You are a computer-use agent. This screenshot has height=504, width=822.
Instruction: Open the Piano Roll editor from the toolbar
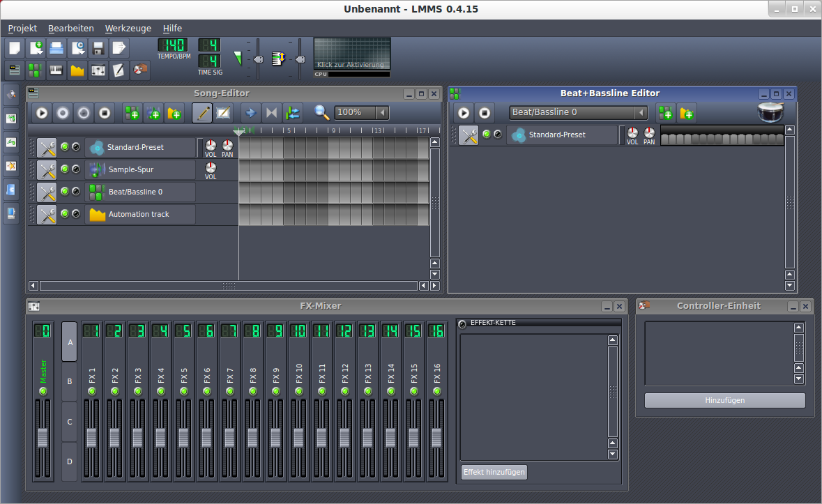(56, 70)
